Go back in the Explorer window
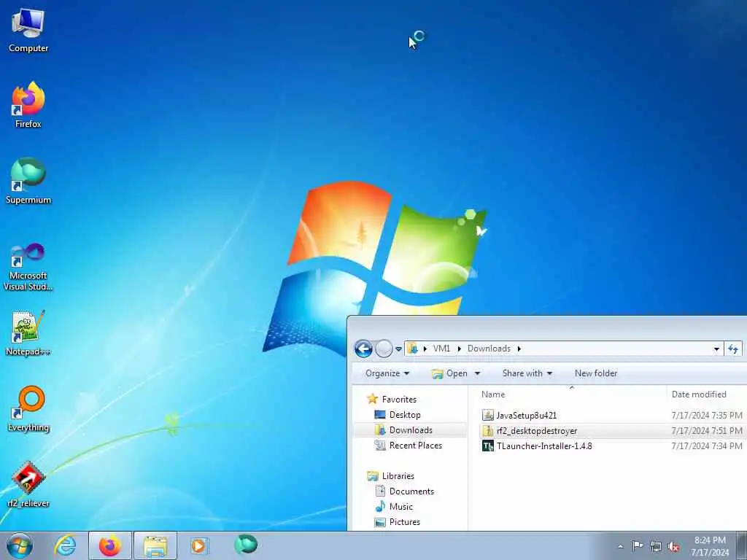The image size is (747, 560). (x=363, y=349)
